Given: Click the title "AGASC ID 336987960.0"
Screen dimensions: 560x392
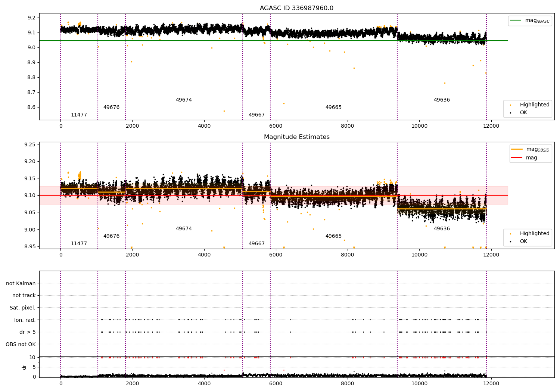Looking at the screenshot, I should pyautogui.click(x=296, y=8).
